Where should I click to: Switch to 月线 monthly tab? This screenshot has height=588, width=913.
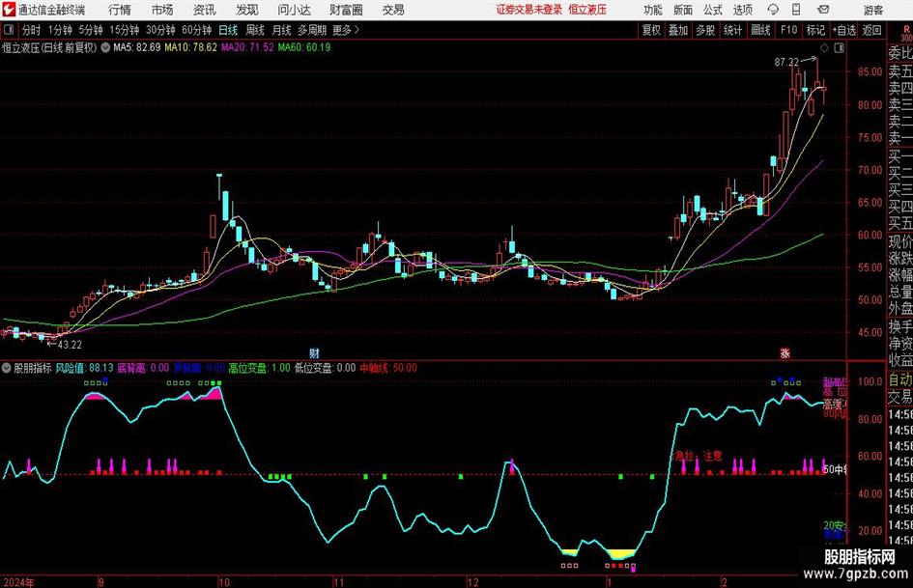pyautogui.click(x=282, y=30)
